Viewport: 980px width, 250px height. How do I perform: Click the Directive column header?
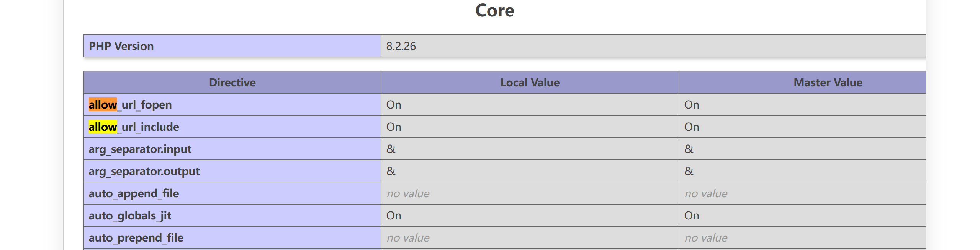coord(232,83)
